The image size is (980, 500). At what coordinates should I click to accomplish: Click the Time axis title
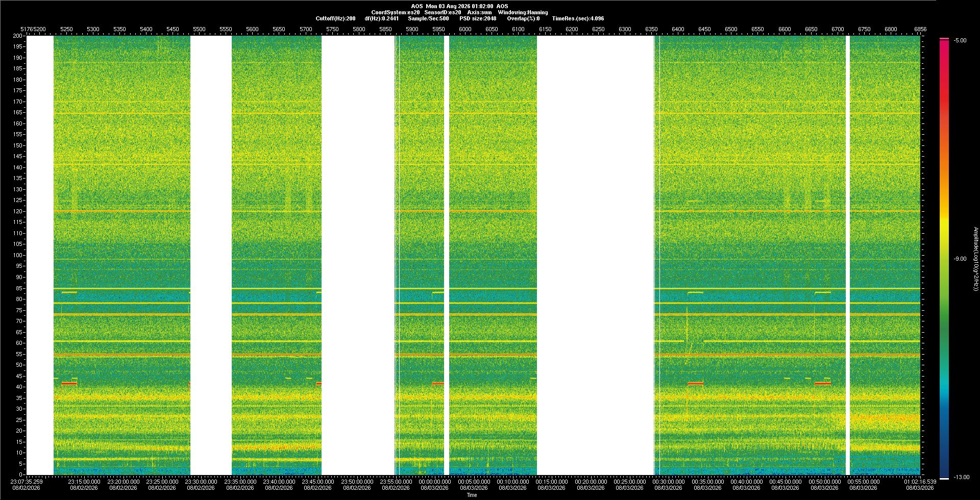click(472, 495)
